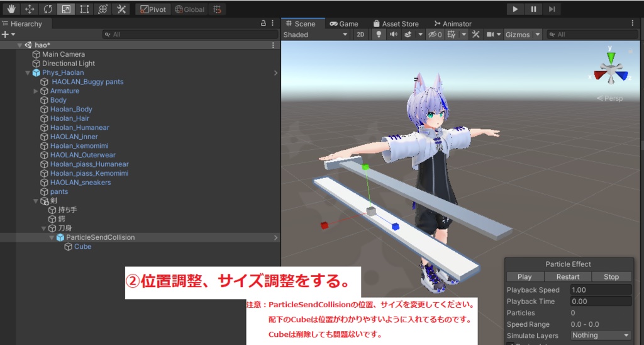Select Haolan_Hair in Hierarchy

69,118
